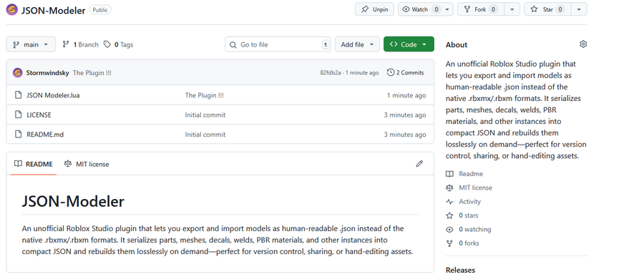Image resolution: width=644 pixels, height=277 pixels.
Task: Click '3 minutes ago' in LICENSE row
Action: pyautogui.click(x=405, y=115)
